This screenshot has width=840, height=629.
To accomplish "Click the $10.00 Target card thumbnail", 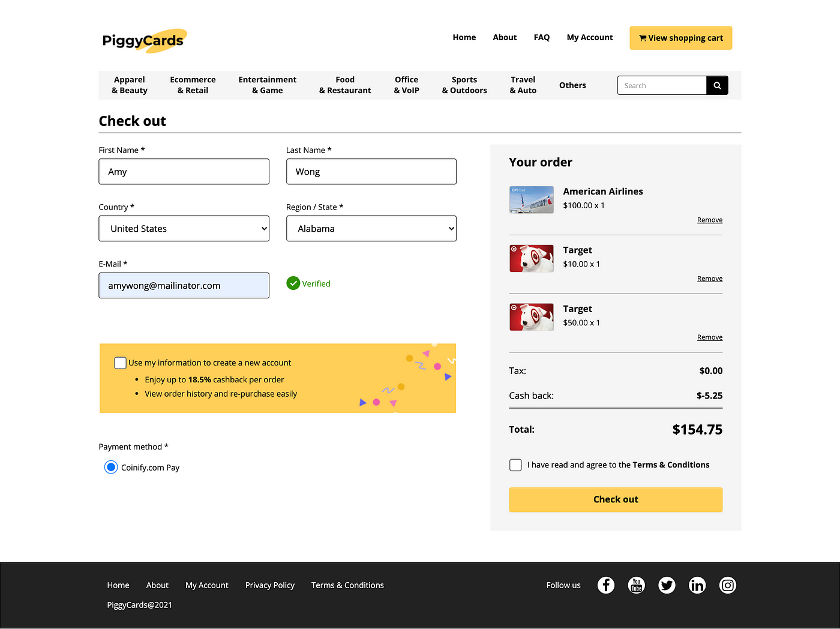I will 532,259.
